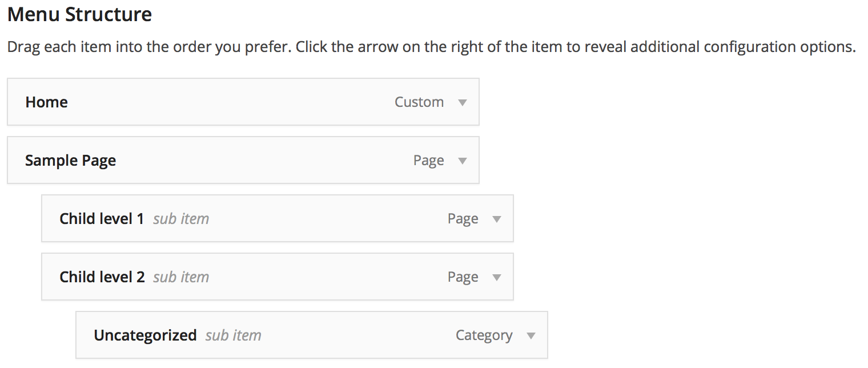The image size is (868, 368).
Task: Open Child level 1 configuration arrow
Action: [x=497, y=219]
